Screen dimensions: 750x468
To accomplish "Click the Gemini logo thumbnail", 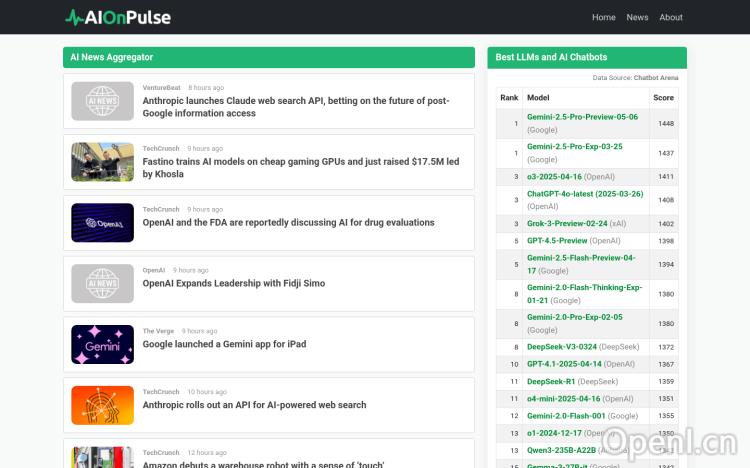I will pyautogui.click(x=102, y=345).
